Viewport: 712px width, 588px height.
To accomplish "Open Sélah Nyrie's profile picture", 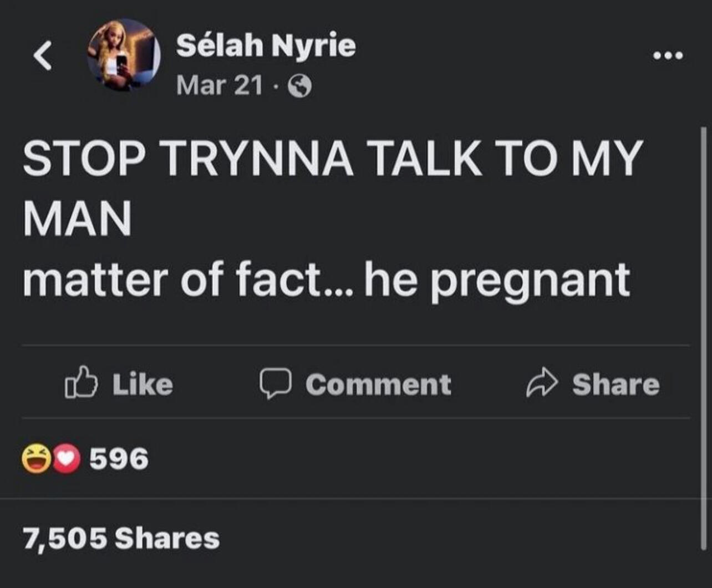I will [x=123, y=55].
